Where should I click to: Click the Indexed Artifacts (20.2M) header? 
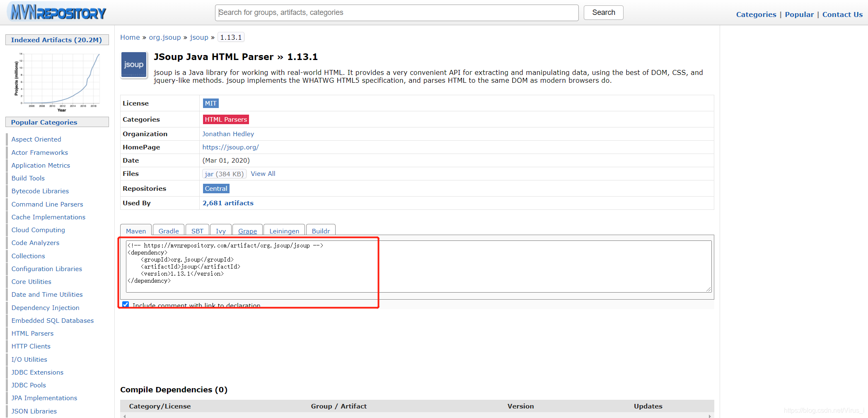click(x=57, y=40)
